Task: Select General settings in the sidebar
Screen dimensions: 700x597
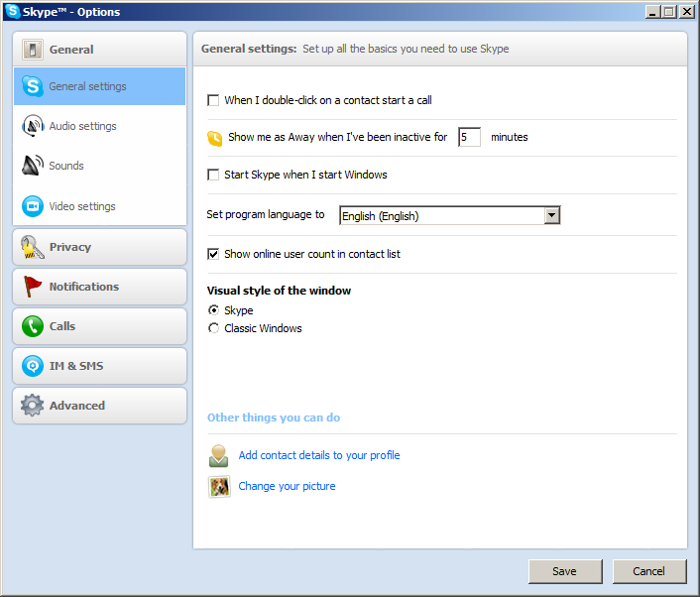Action: pyautogui.click(x=99, y=86)
